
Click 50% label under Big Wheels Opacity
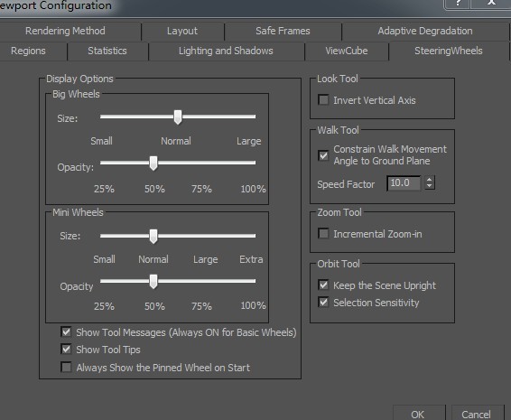point(154,189)
